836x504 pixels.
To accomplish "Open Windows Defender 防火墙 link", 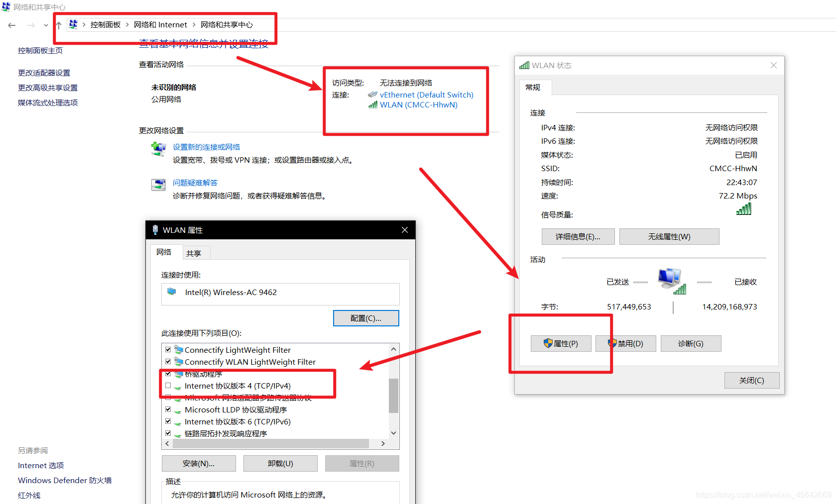I will 65,481.
